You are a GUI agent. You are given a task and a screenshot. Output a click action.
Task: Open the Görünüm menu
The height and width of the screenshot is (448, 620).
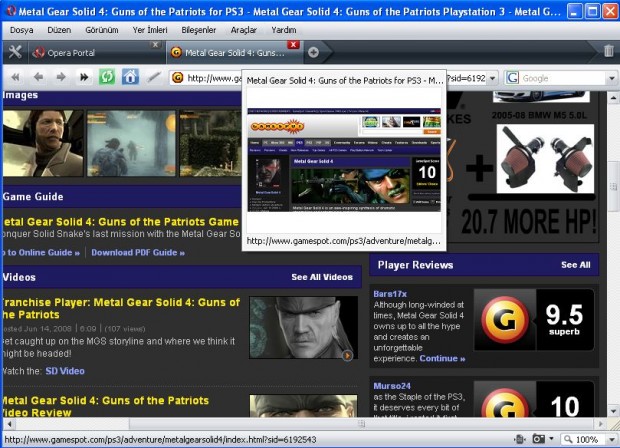(x=102, y=30)
